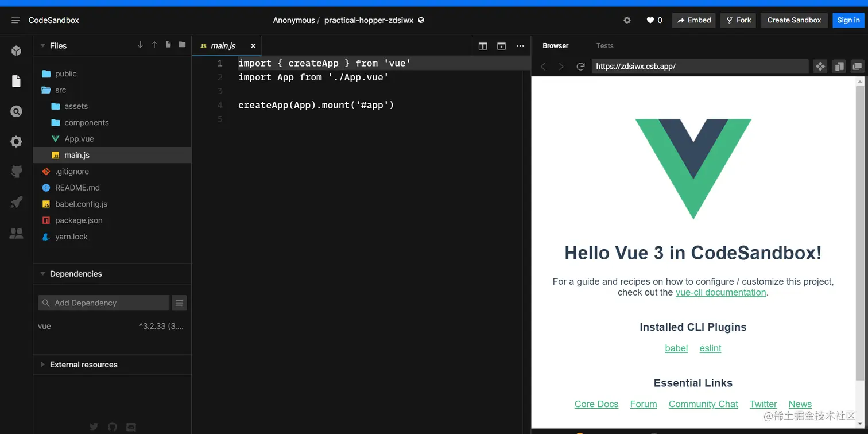This screenshot has width=868, height=434.
Task: Create a new folder from Files header
Action: (x=182, y=45)
